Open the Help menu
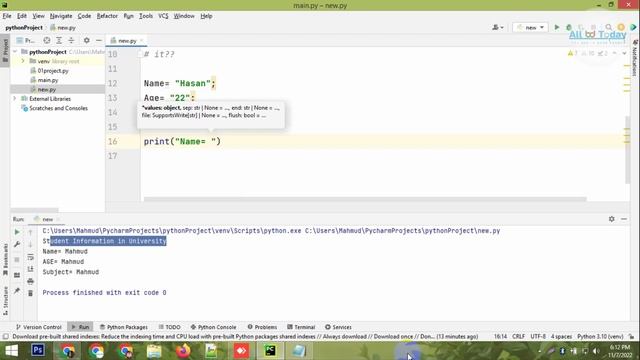The width and height of the screenshot is (640, 360). (x=206, y=16)
